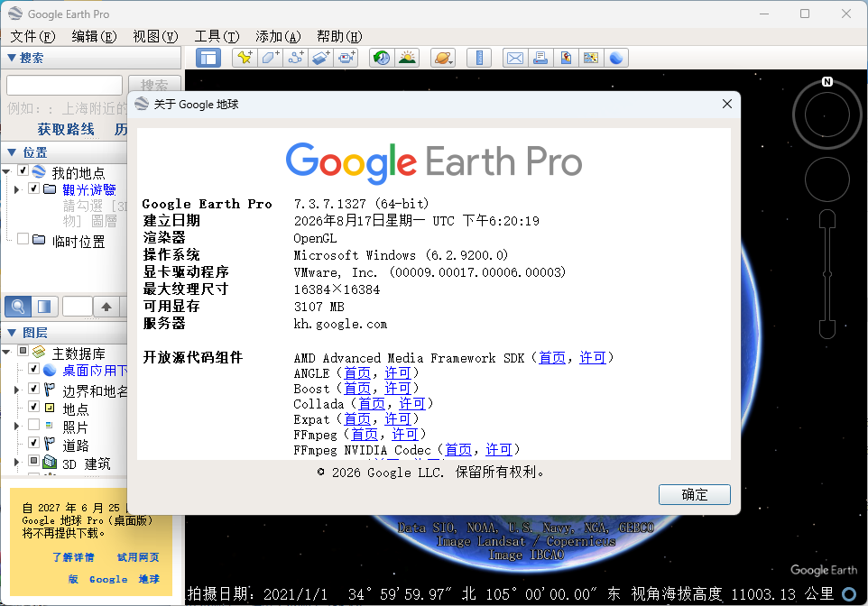Screen dimensions: 868x606
Task: Click the streaming status indicator circle
Action: (849, 593)
